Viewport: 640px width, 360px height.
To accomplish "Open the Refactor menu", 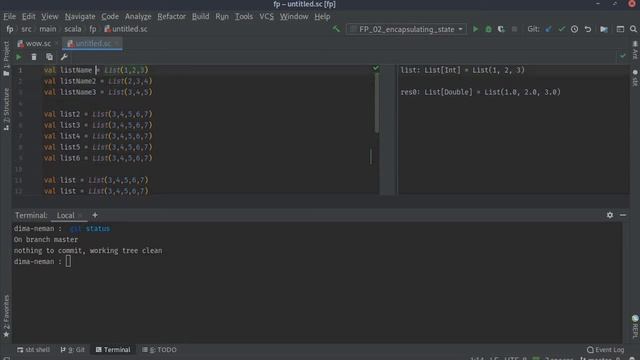I will click(x=171, y=16).
